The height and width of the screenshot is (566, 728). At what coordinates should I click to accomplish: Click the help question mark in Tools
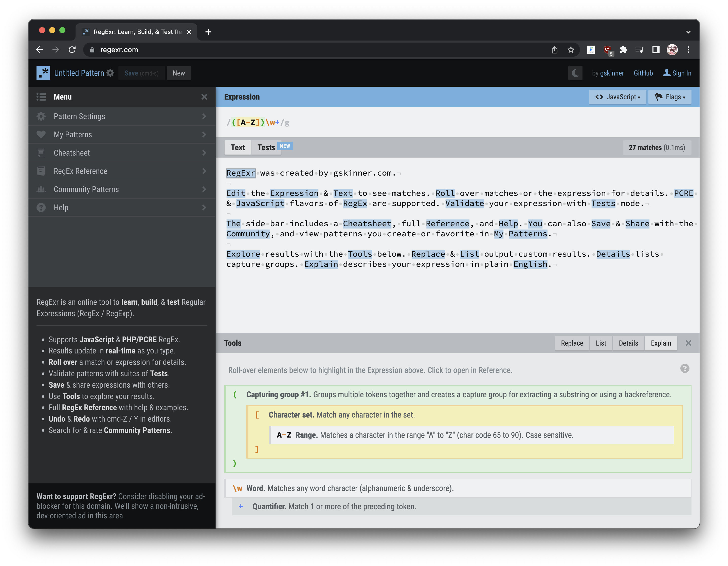[x=684, y=368]
